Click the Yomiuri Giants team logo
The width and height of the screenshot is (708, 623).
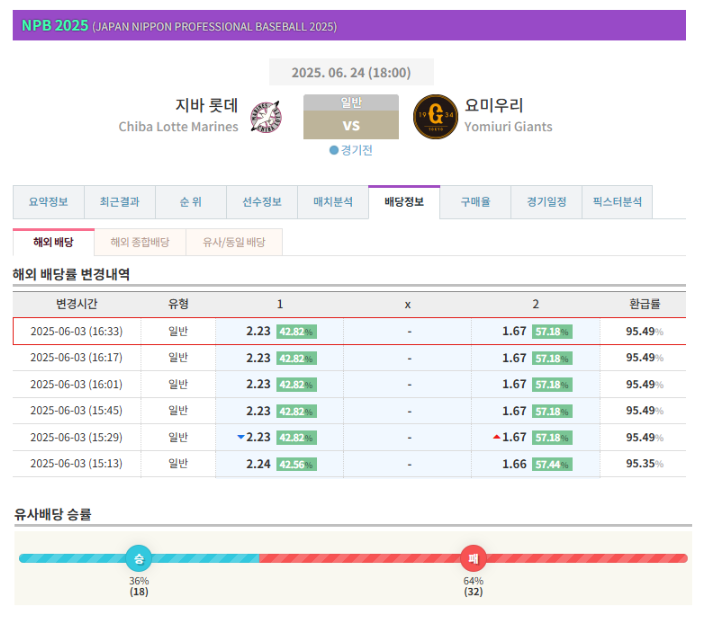point(435,116)
